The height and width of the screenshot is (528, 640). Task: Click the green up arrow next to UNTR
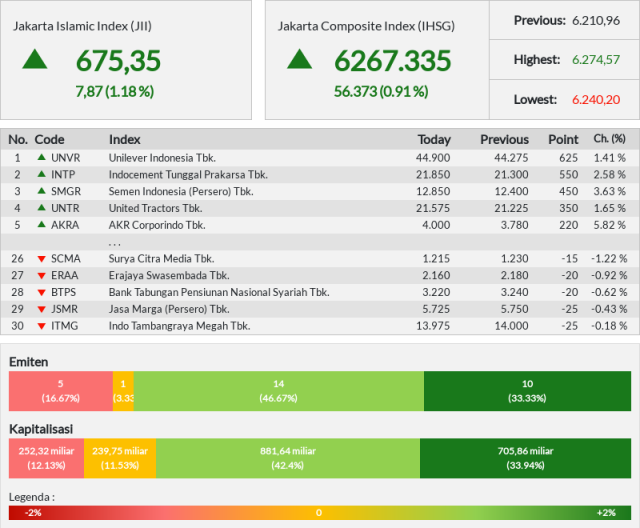pos(41,208)
